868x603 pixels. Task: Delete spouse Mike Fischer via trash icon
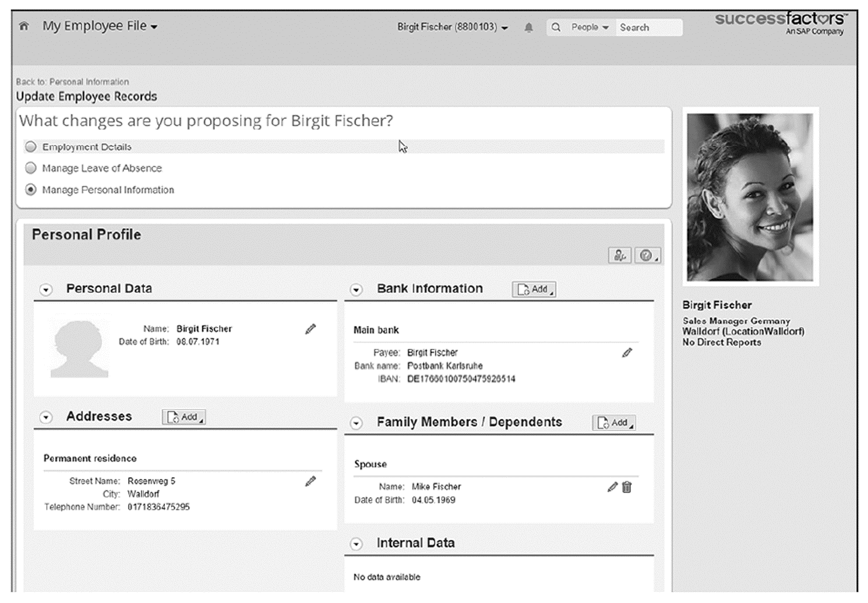point(626,487)
